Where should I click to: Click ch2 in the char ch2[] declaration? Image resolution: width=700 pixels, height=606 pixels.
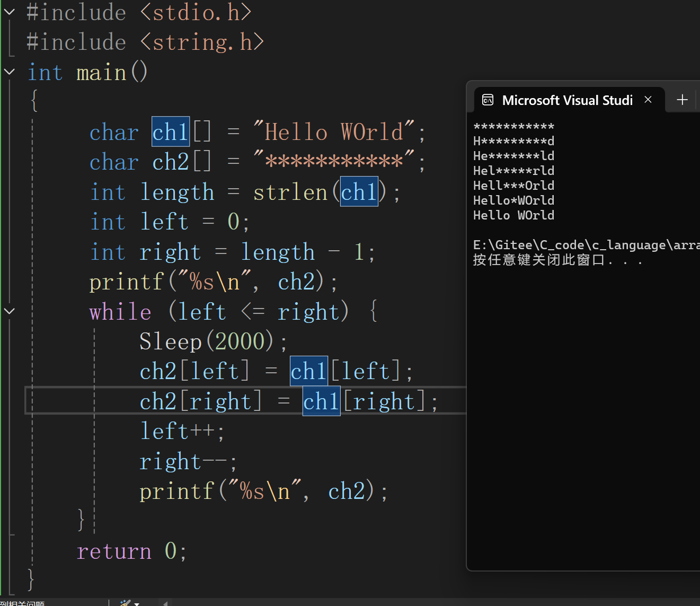[x=171, y=162]
